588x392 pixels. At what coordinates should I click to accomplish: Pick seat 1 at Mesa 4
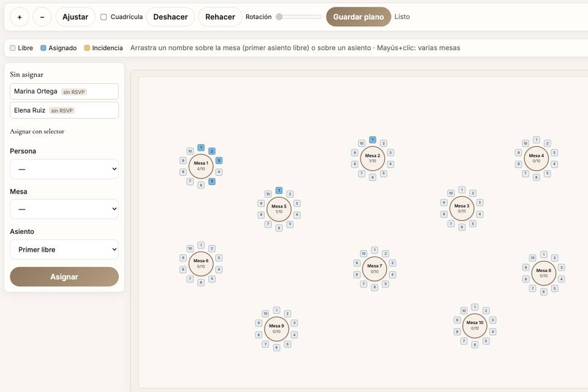pos(537,140)
